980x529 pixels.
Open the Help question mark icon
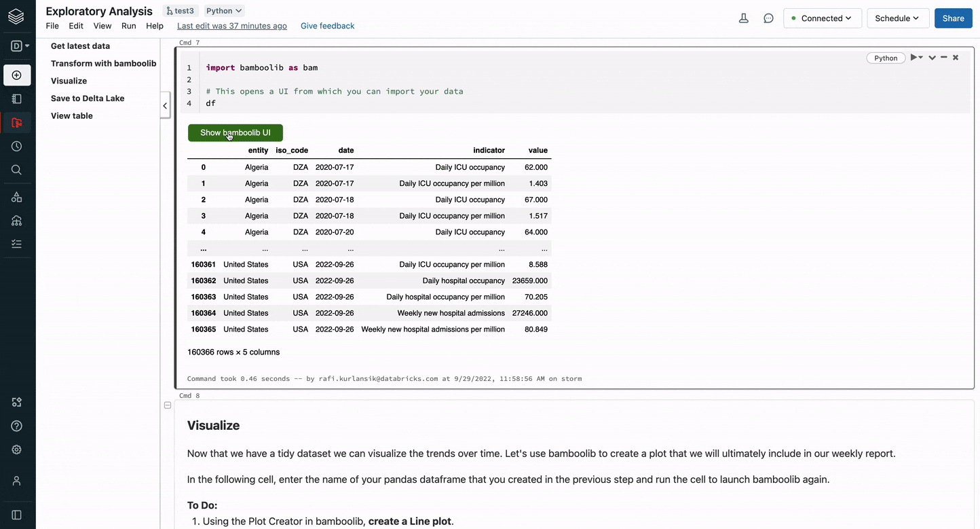click(17, 426)
